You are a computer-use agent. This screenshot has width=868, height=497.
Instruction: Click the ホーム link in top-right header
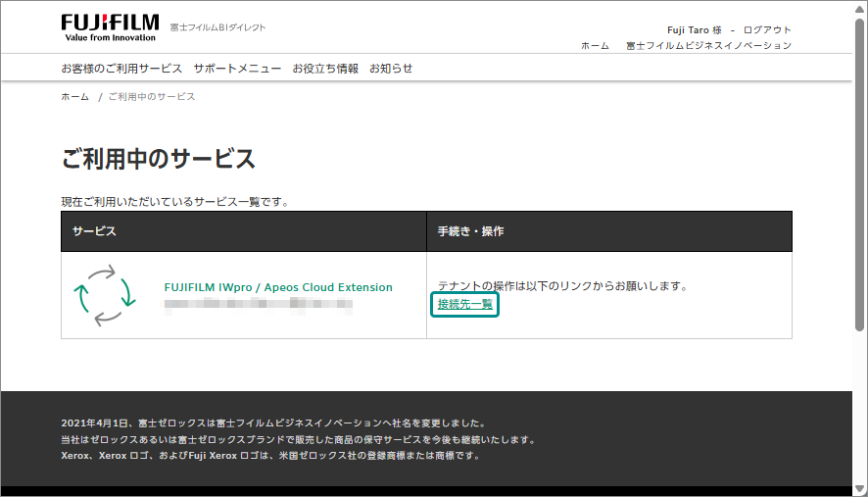tap(595, 45)
